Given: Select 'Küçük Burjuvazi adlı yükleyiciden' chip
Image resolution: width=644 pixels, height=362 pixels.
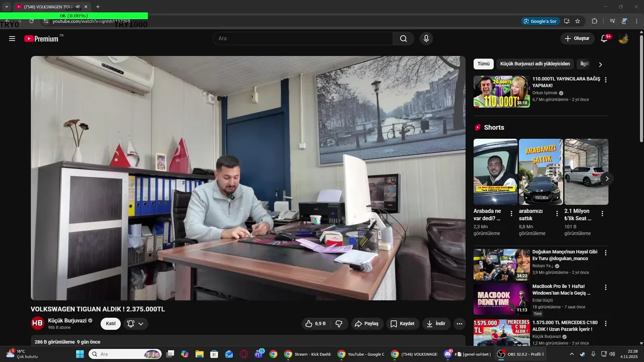Looking at the screenshot, I should pos(535,64).
